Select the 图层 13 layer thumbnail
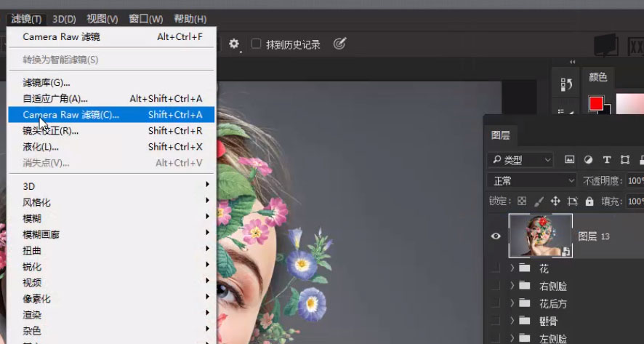 click(541, 236)
